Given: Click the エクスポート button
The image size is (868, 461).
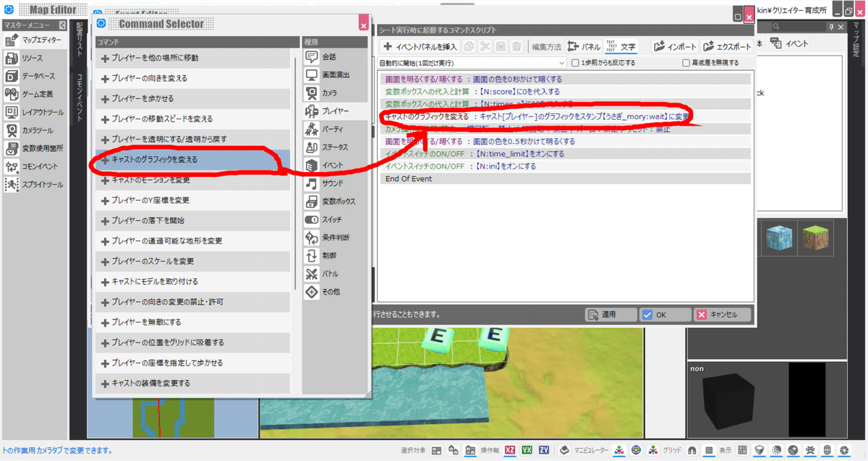Looking at the screenshot, I should point(728,46).
